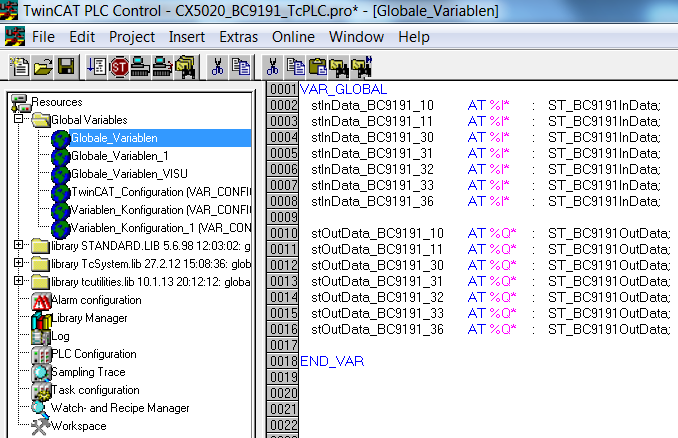The width and height of the screenshot is (678, 438).
Task: Click the PLC Configuration icon
Action: [41, 355]
